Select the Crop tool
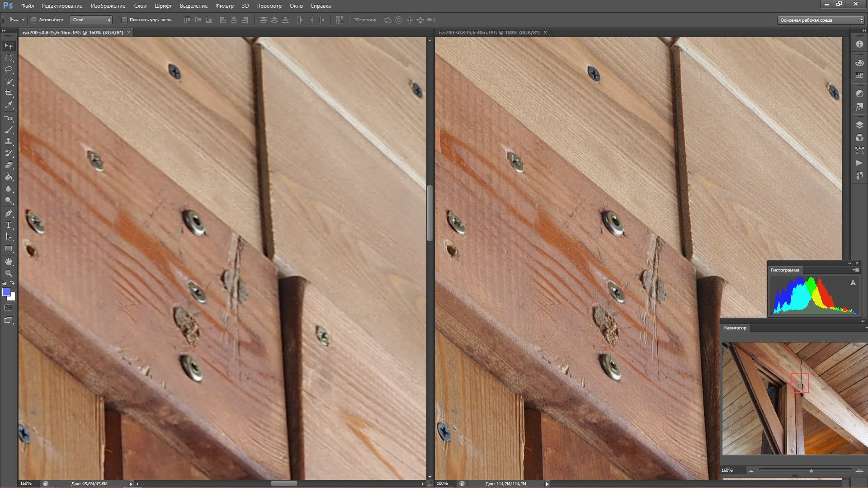The image size is (868, 488). [x=9, y=93]
